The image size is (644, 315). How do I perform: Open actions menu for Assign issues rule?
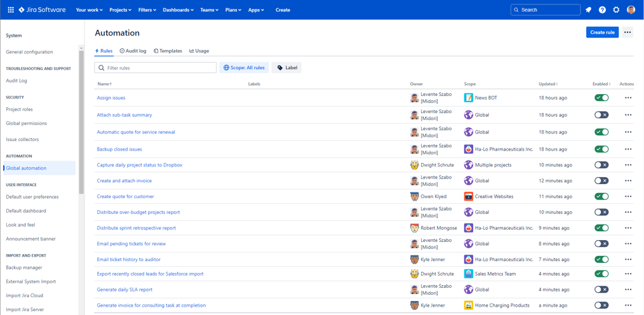coord(627,98)
